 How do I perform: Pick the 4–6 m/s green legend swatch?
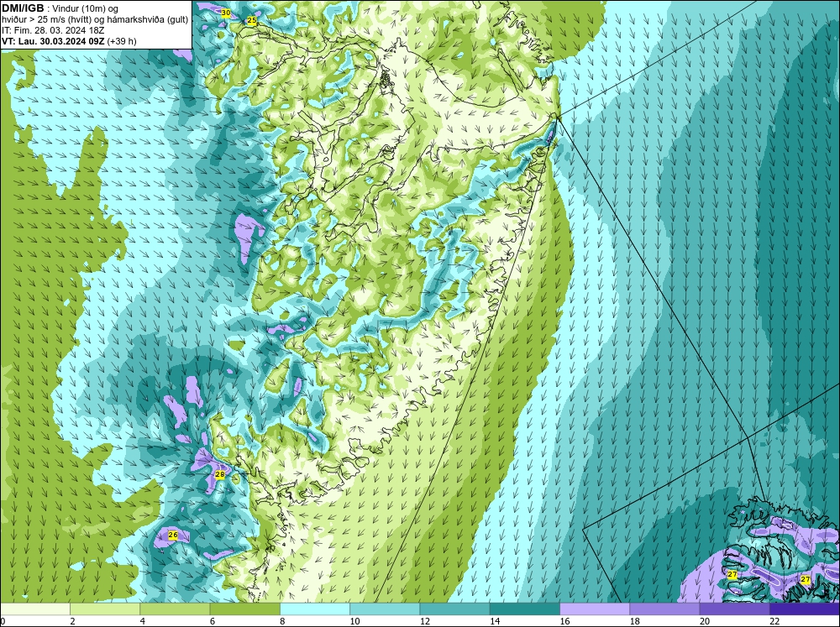175,609
